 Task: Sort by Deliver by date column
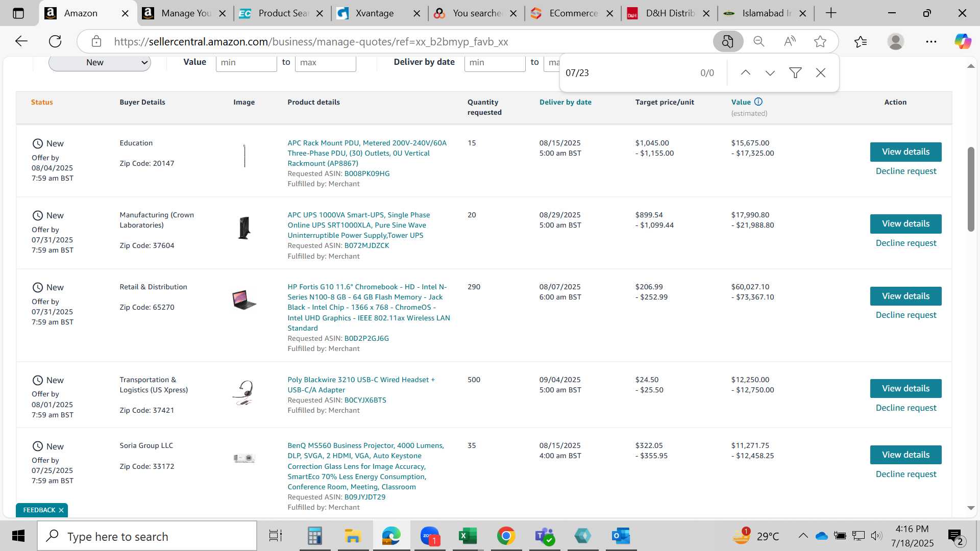[x=565, y=102]
